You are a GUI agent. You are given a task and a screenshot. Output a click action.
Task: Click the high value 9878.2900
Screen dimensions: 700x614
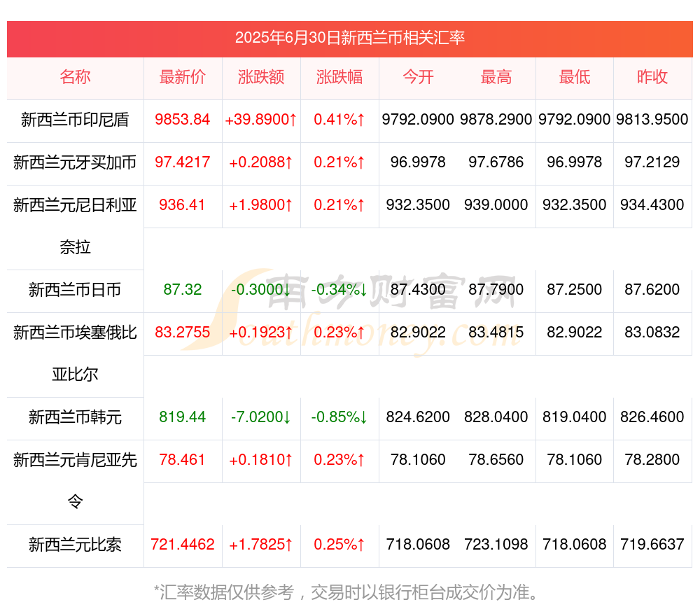pos(496,120)
